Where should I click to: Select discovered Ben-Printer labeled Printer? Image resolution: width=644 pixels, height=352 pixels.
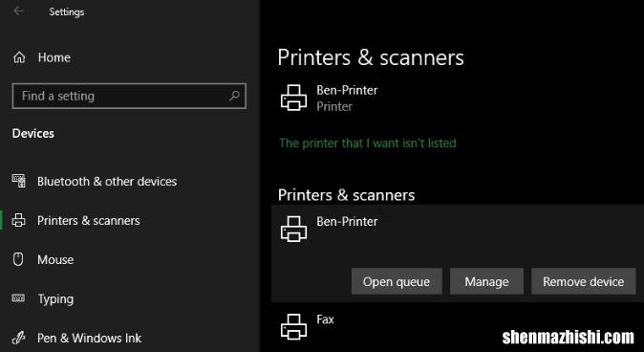point(347,98)
